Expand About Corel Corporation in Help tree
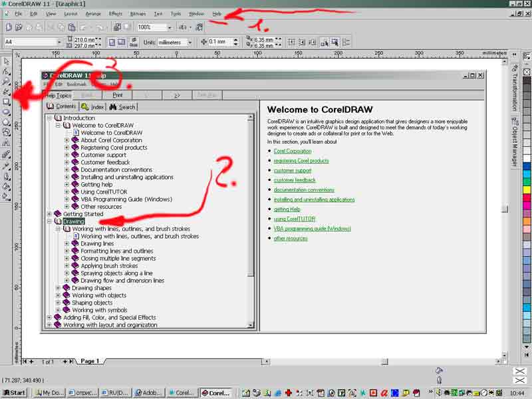 click(67, 140)
